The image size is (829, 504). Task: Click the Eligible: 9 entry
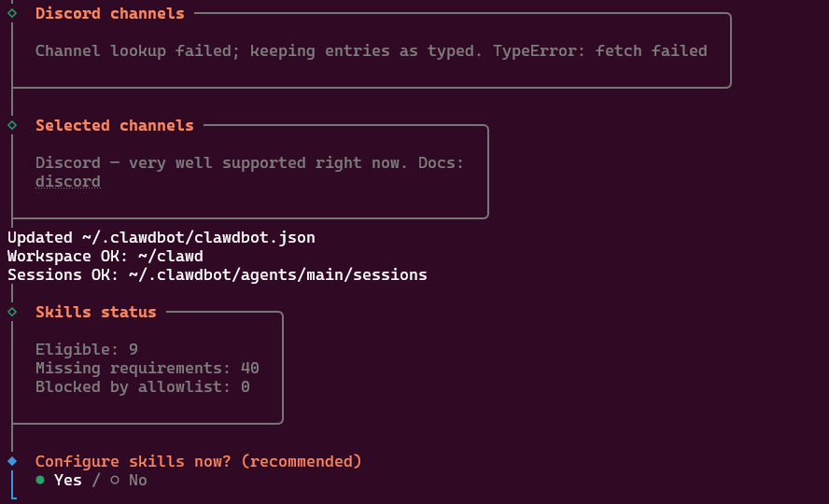[x=87, y=349]
